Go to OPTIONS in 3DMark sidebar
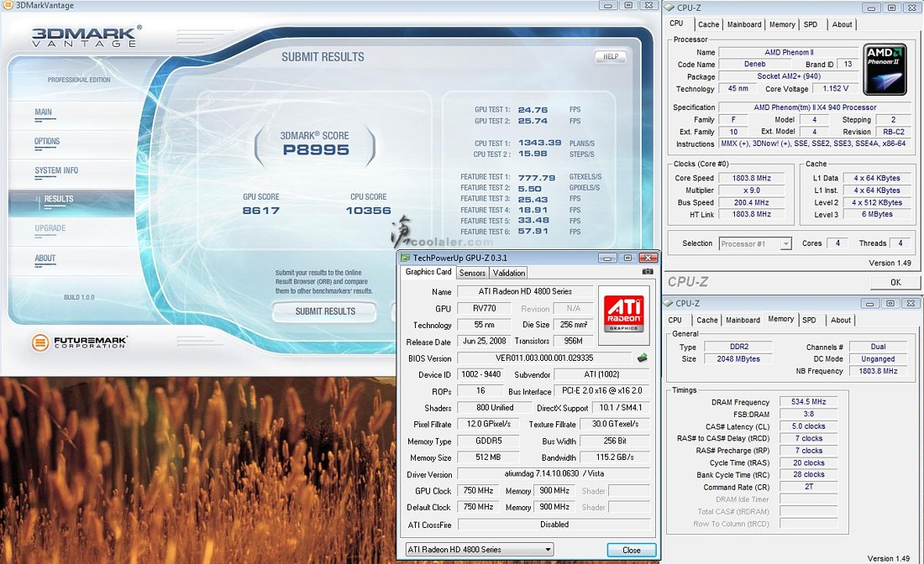The width and height of the screenshot is (924, 564). pos(47,142)
